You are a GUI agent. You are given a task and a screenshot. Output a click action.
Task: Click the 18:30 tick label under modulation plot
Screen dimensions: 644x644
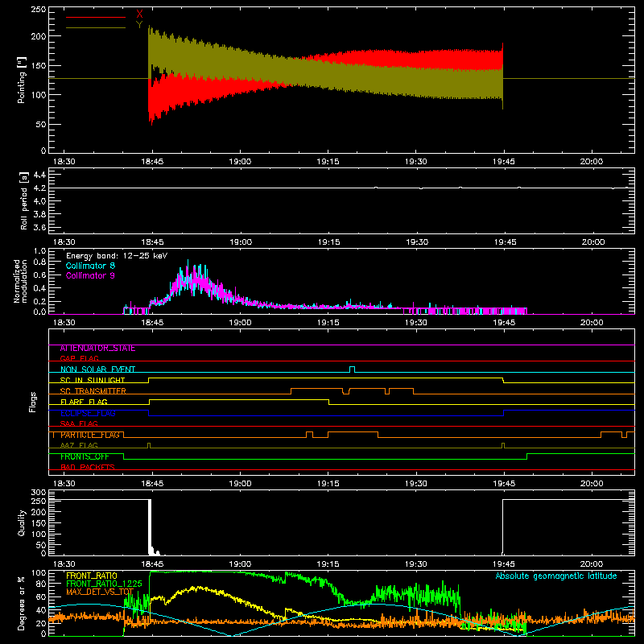[64, 323]
